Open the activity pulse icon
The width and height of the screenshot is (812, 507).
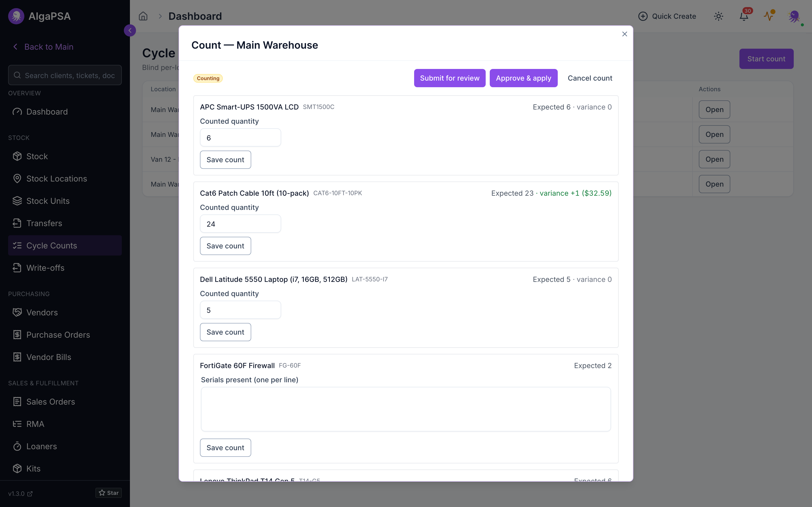coord(769,16)
